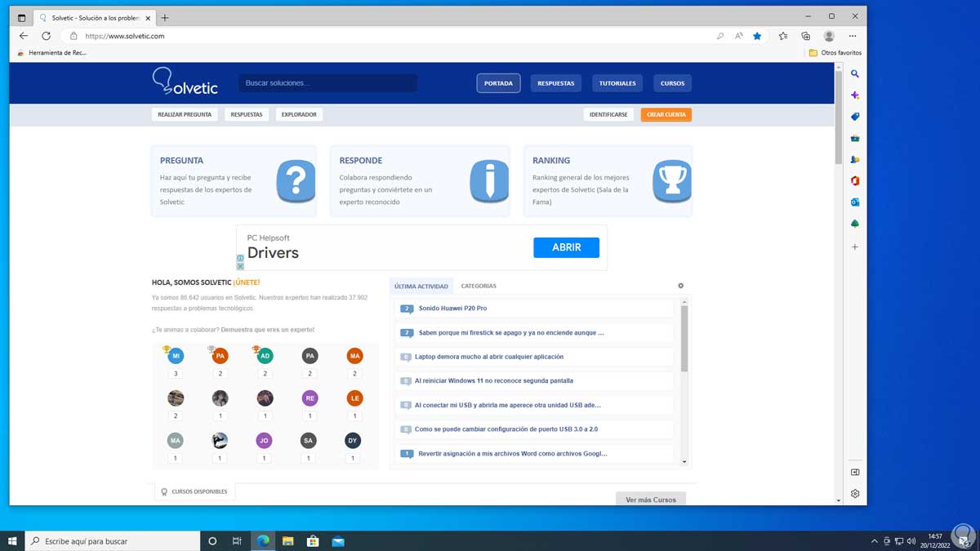The height and width of the screenshot is (551, 980).
Task: Click the Solvetic logo
Action: (x=185, y=82)
